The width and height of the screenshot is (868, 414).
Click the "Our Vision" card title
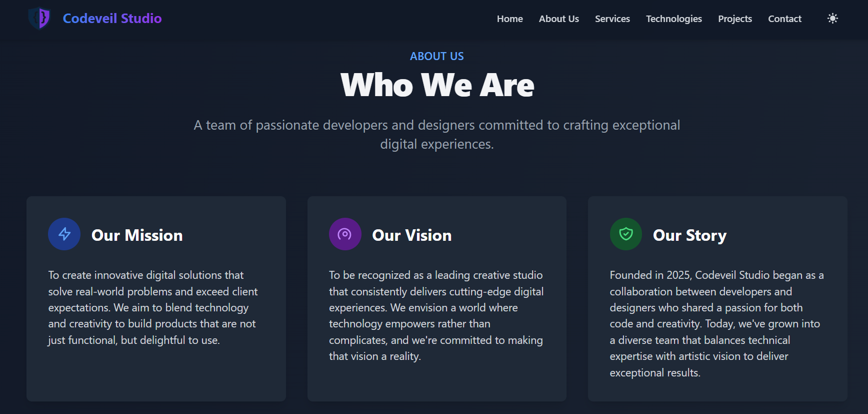(x=411, y=235)
